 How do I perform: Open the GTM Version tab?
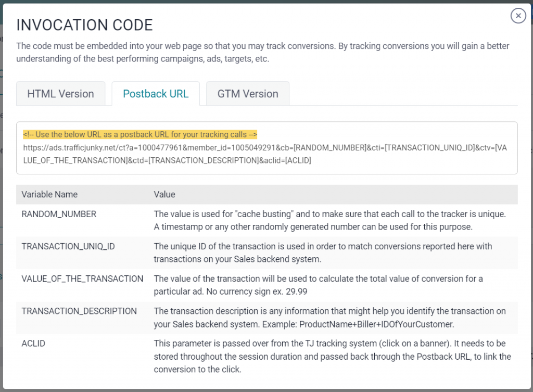248,94
